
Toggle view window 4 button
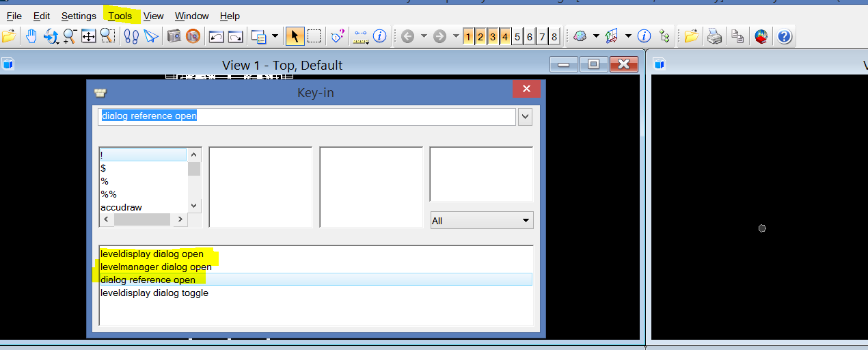505,36
